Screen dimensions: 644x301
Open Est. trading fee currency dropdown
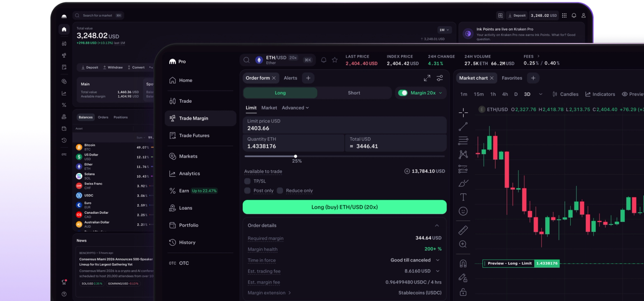(x=438, y=271)
